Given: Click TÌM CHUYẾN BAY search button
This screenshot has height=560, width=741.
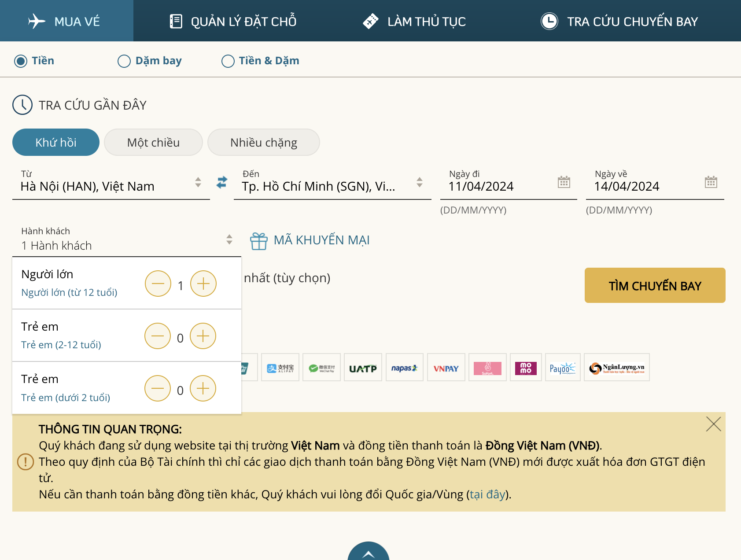Looking at the screenshot, I should click(x=655, y=285).
